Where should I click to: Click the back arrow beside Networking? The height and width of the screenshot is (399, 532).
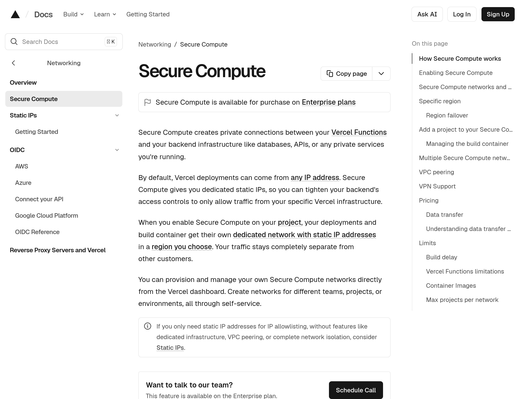point(14,63)
